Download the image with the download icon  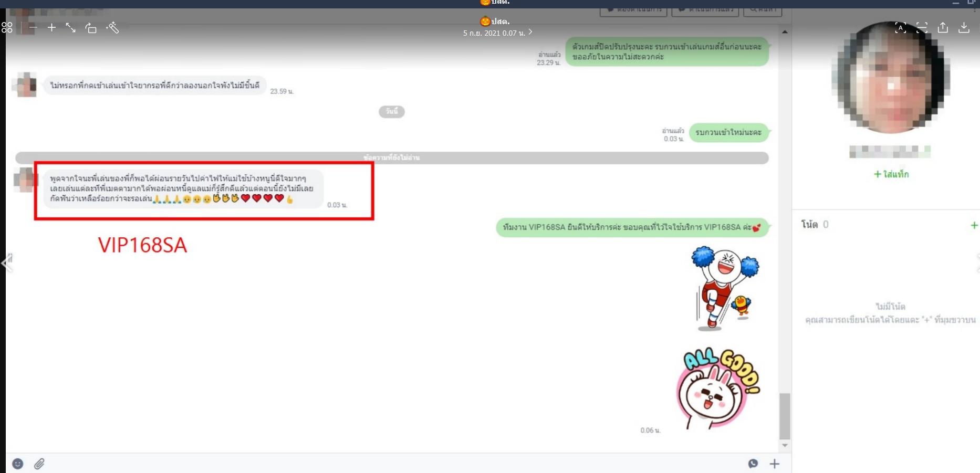964,28
